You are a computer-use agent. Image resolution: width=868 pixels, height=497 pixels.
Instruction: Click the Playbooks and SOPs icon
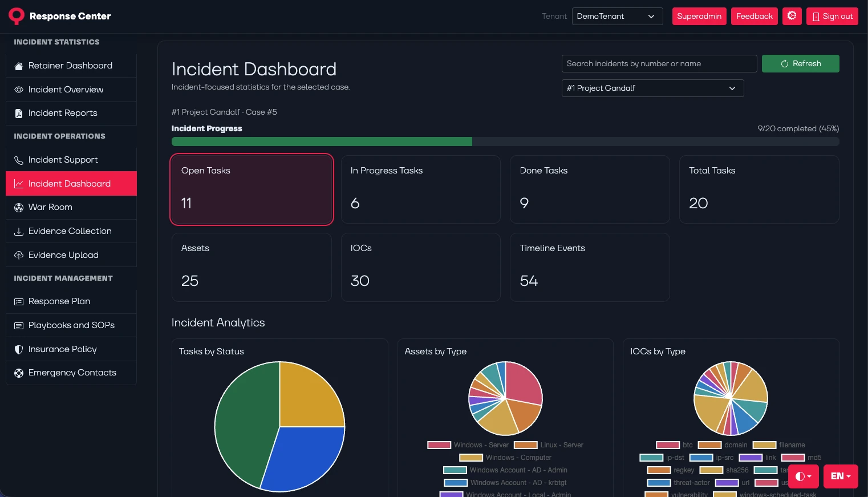(19, 325)
